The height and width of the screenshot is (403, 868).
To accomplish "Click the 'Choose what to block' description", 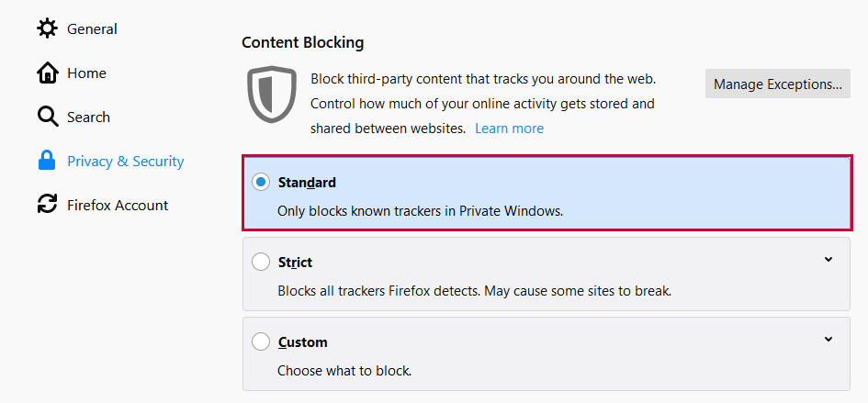I will 344,372.
